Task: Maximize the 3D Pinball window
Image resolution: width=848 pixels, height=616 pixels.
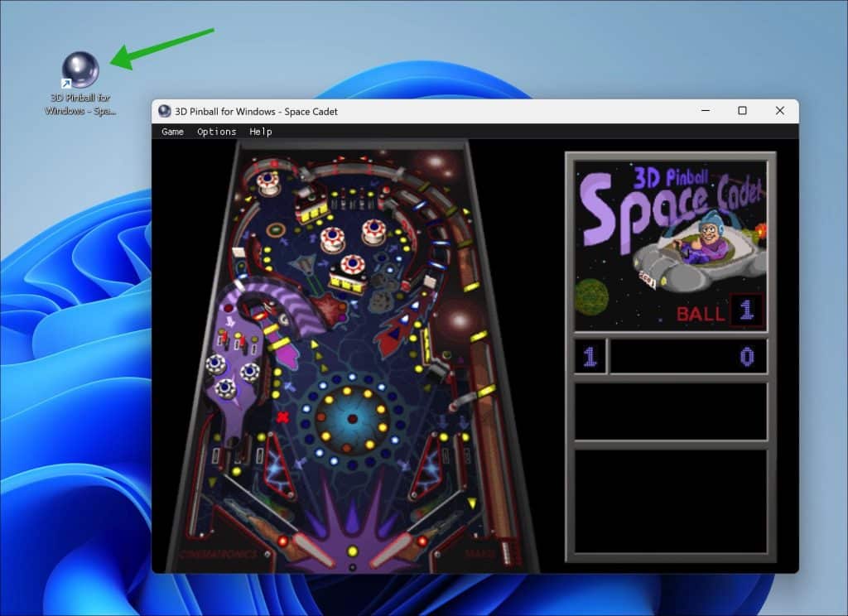Action: pos(743,110)
